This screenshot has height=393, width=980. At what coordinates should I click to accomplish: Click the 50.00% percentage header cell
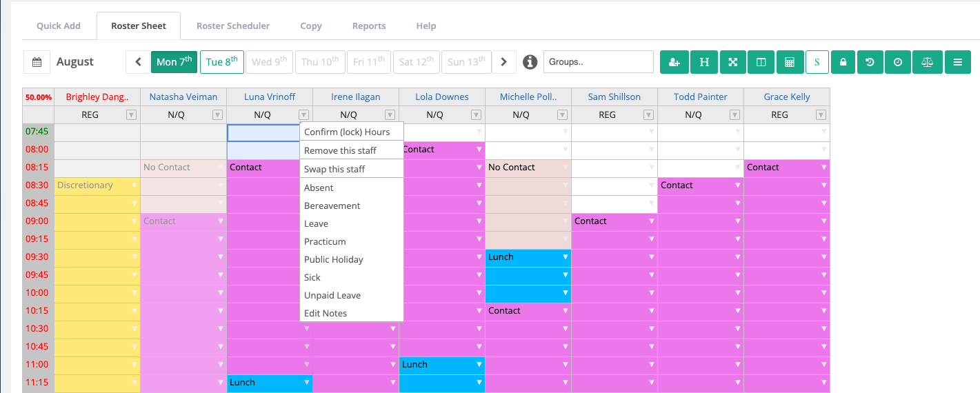(x=39, y=97)
